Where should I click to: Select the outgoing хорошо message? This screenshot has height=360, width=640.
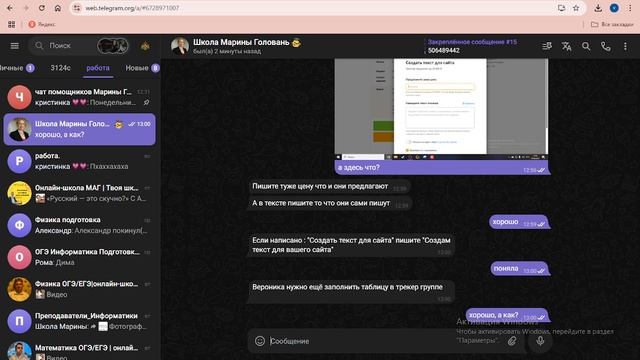click(519, 222)
